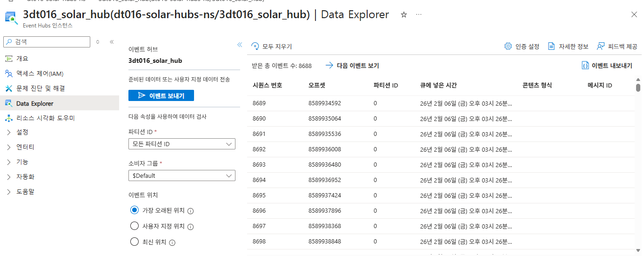Click 받은 총 이벤트 수: 8688 text

[282, 66]
